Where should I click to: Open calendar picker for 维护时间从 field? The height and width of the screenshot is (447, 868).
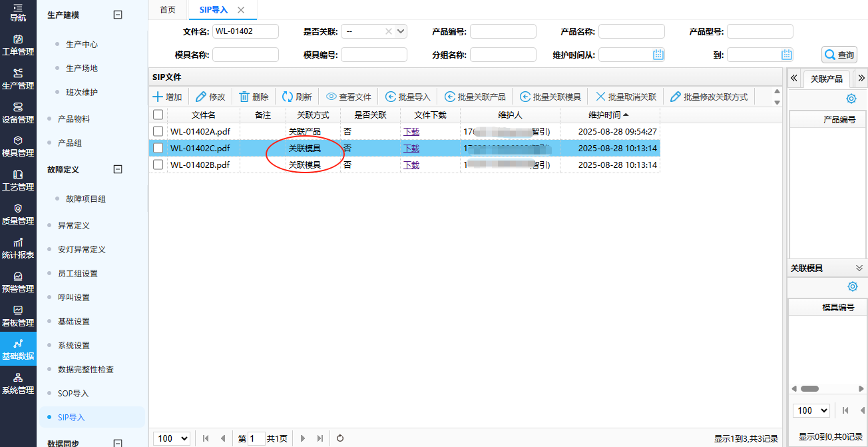tap(658, 55)
